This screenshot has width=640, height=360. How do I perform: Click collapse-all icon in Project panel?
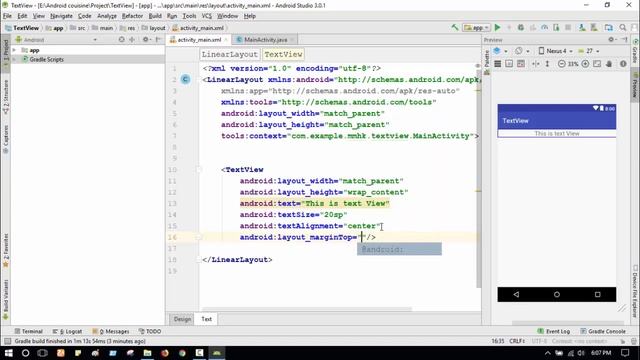(132, 40)
